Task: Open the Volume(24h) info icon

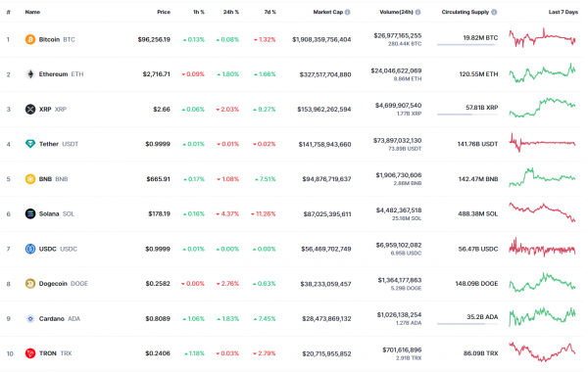Action: [417, 12]
